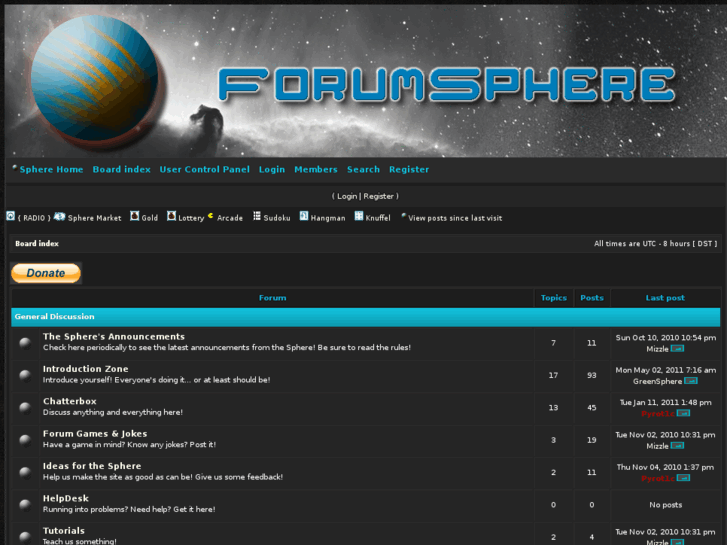View latest post icon in Announcements row
The image size is (727, 545).
[x=677, y=349]
